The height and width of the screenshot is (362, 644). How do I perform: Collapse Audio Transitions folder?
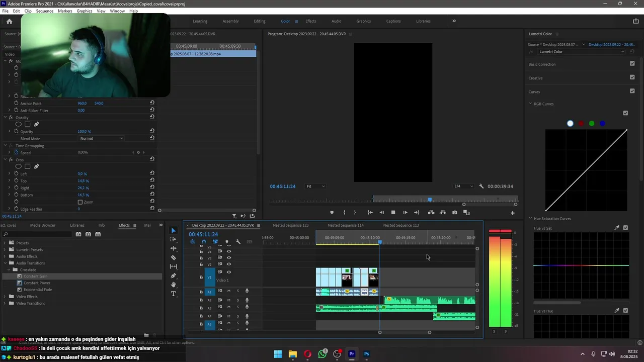pos(5,263)
